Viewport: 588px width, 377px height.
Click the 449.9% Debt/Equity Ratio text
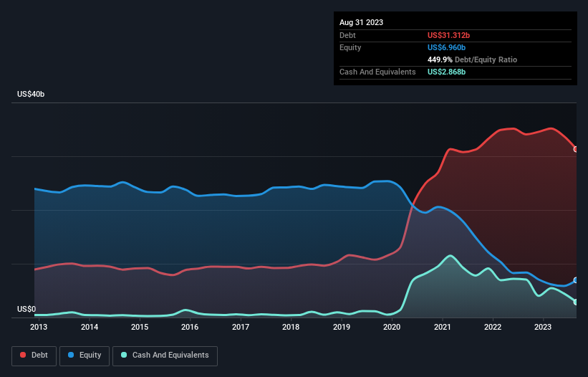click(472, 59)
